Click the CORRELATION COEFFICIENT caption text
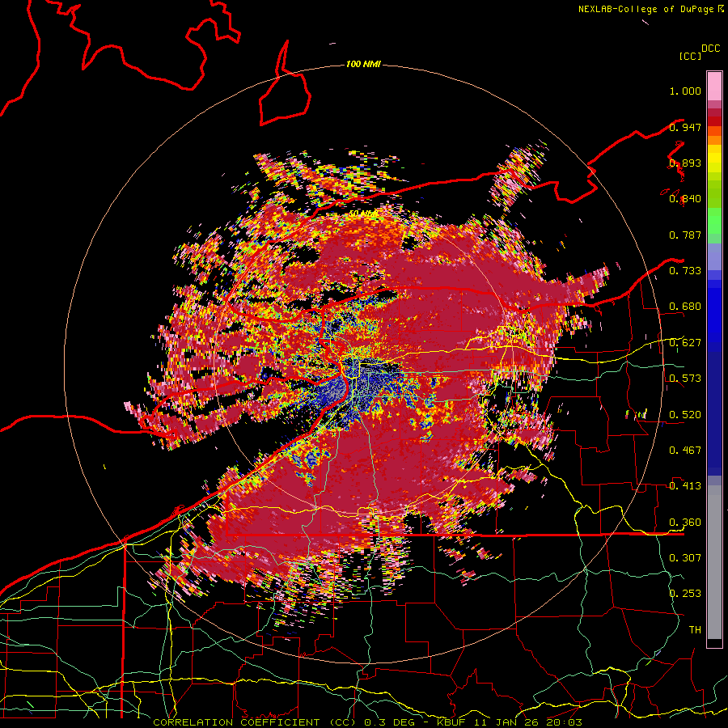 [236, 722]
